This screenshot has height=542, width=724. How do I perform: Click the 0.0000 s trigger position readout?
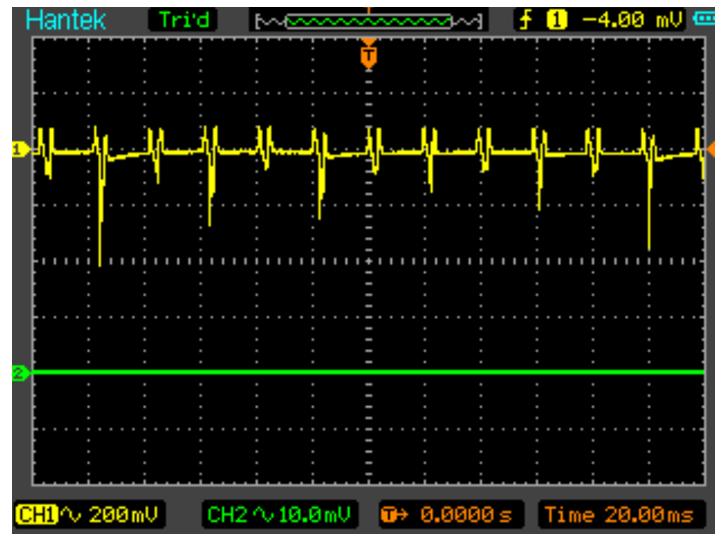tap(465, 514)
